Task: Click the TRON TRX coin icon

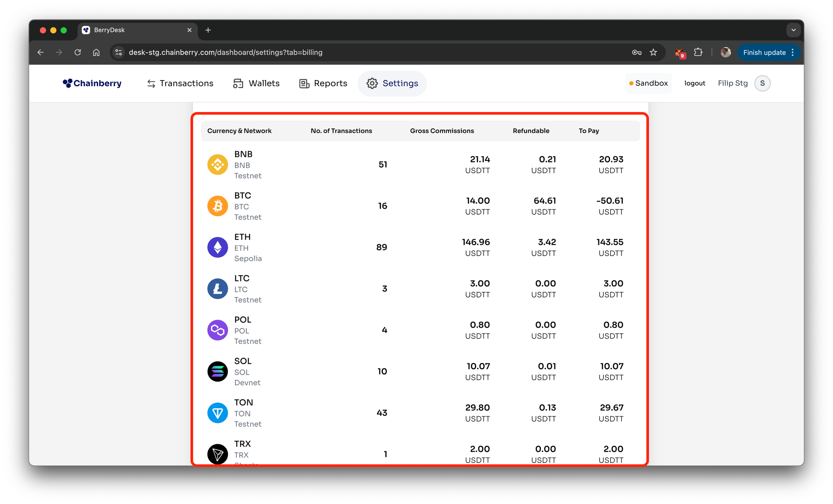Action: (x=218, y=454)
